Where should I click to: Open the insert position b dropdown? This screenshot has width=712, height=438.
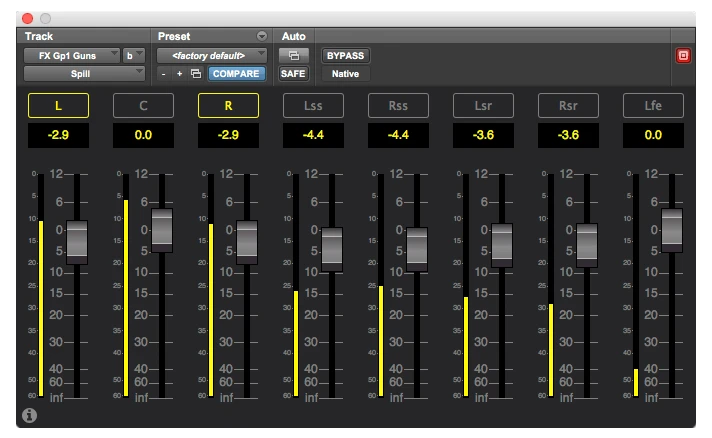point(134,56)
